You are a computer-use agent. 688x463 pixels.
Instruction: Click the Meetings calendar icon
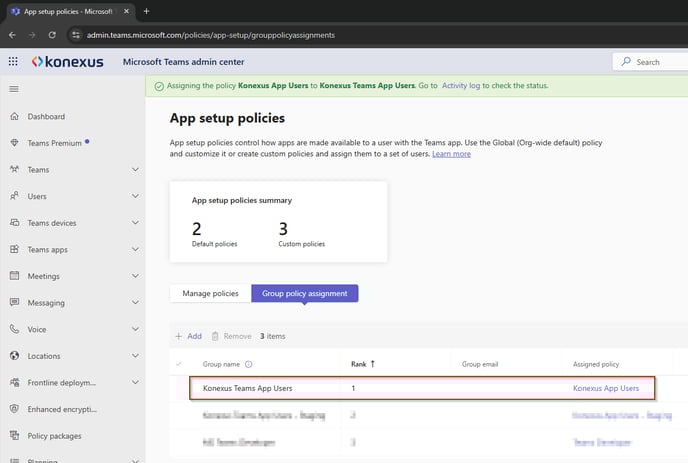tap(14, 276)
